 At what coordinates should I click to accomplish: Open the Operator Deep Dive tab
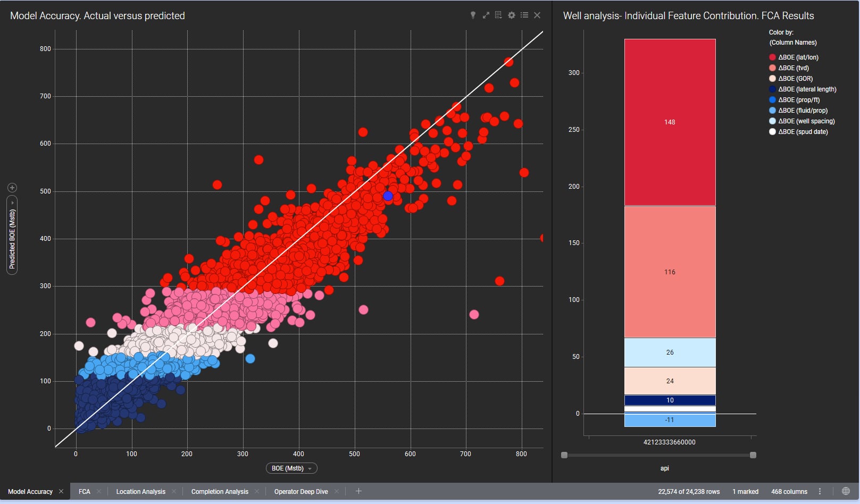(300, 491)
